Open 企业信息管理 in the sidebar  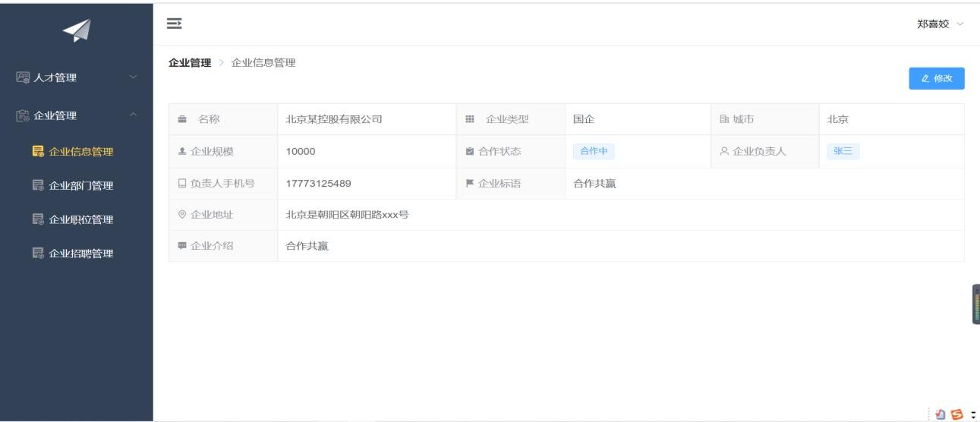point(77,152)
